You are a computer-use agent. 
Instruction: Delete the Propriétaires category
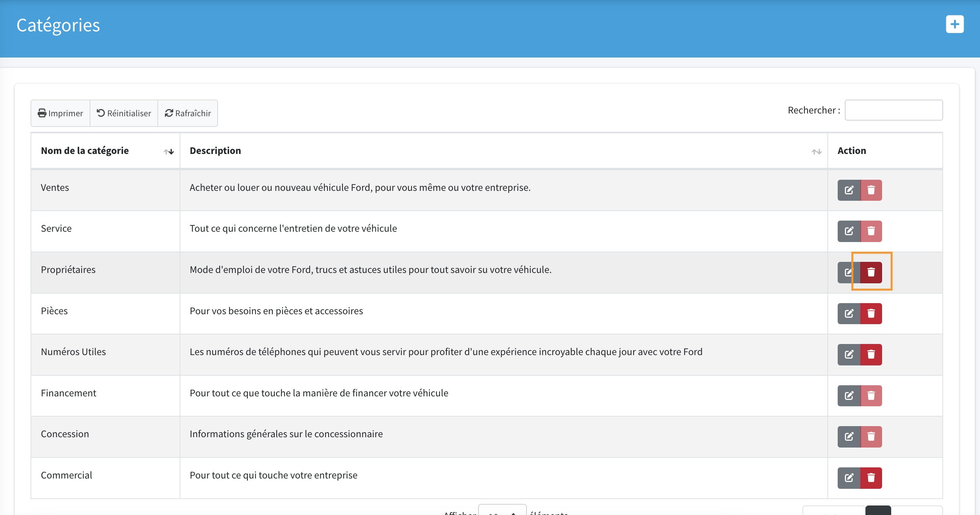pyautogui.click(x=871, y=272)
